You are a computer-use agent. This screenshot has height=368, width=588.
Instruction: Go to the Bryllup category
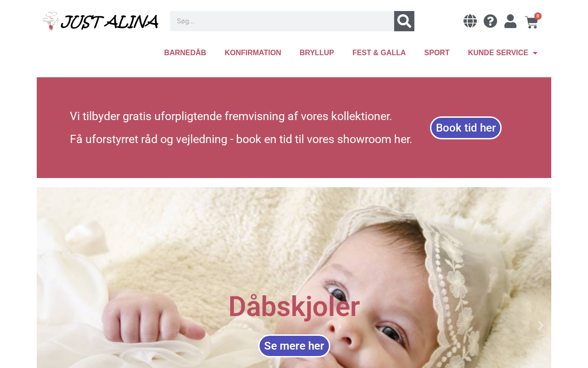coord(317,53)
